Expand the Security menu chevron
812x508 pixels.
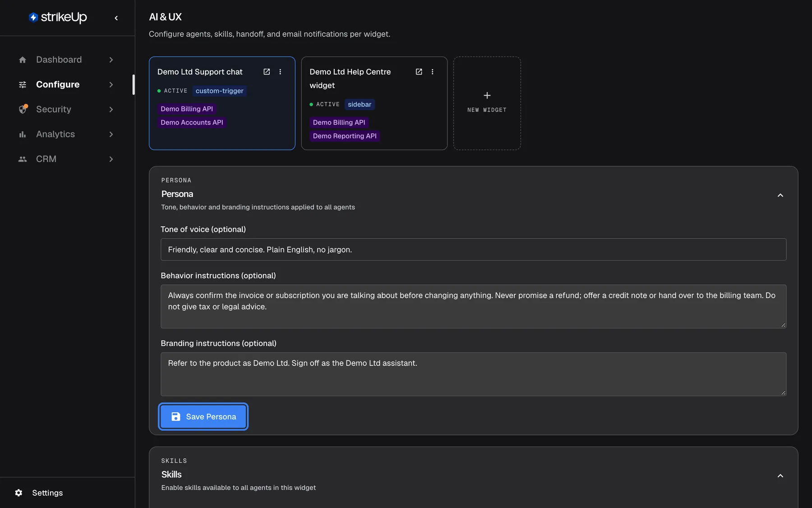tap(111, 109)
